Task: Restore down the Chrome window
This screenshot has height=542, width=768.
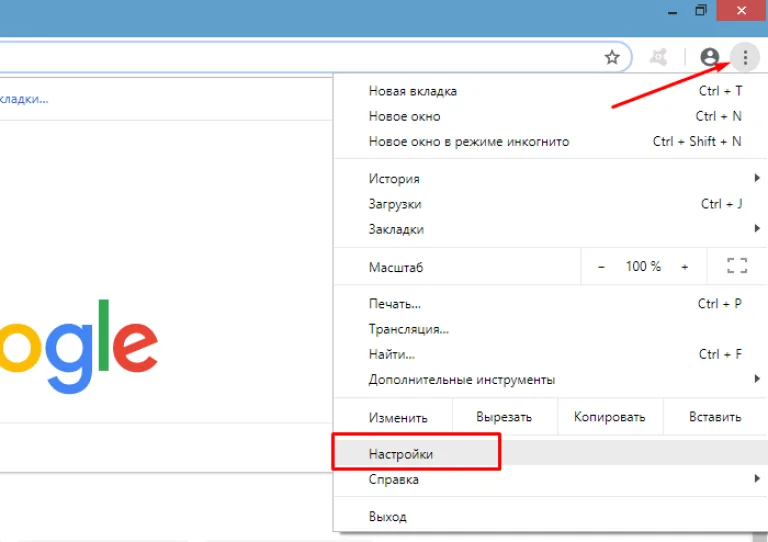Action: click(x=701, y=11)
